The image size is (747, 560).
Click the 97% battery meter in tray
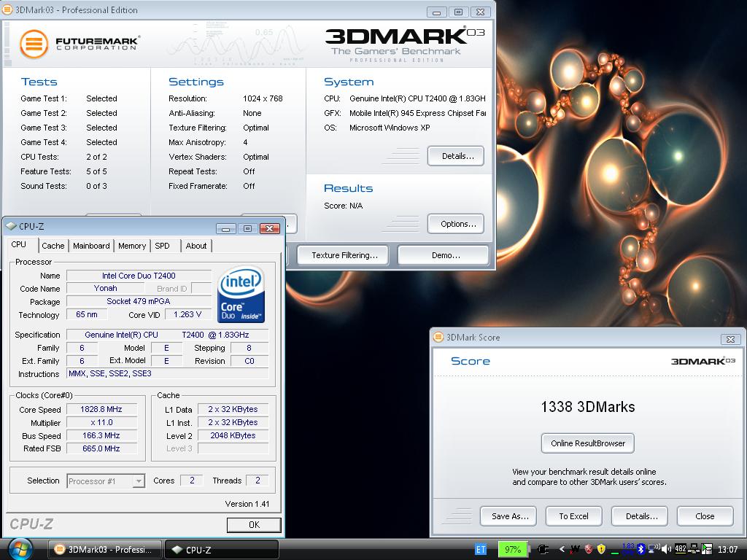(x=513, y=550)
